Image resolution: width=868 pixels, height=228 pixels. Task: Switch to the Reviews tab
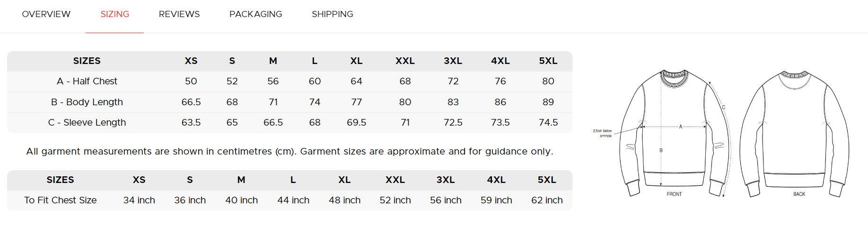(179, 14)
